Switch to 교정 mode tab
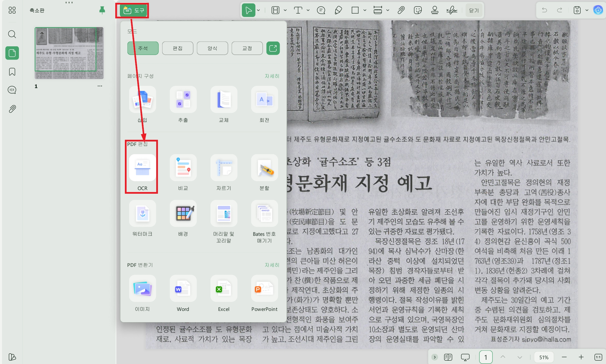 pyautogui.click(x=247, y=48)
